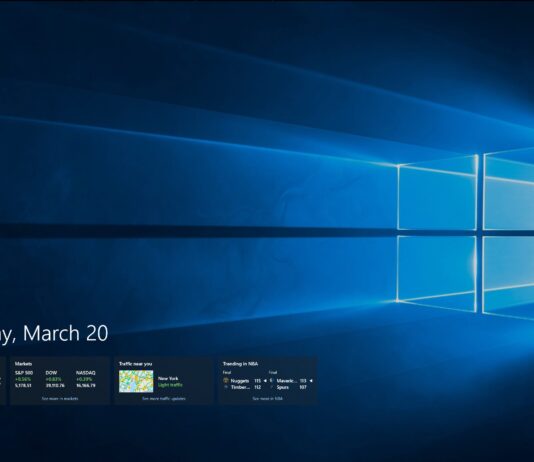Open the 'See more in markets' link
The image size is (534, 462).
[x=60, y=398]
